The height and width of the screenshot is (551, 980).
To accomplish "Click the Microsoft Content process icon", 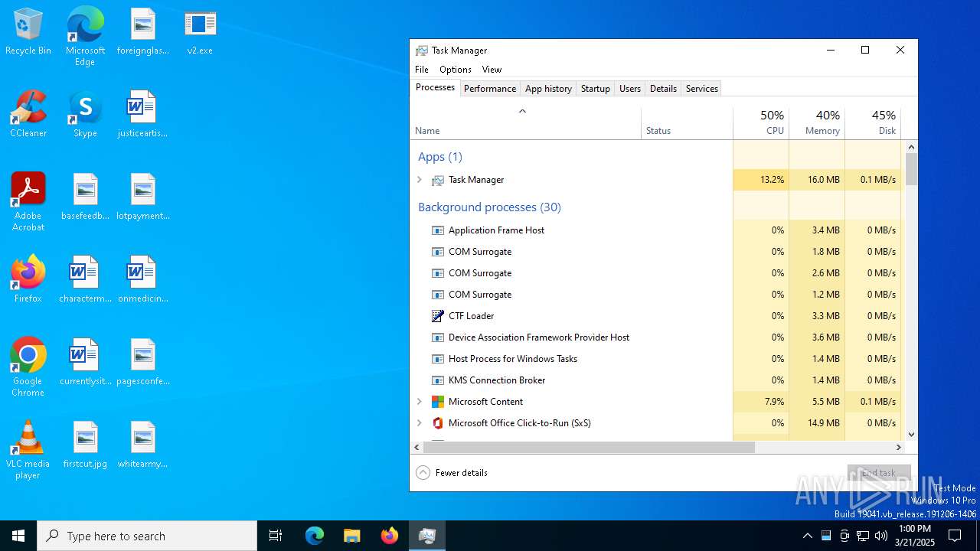I will pyautogui.click(x=438, y=402).
